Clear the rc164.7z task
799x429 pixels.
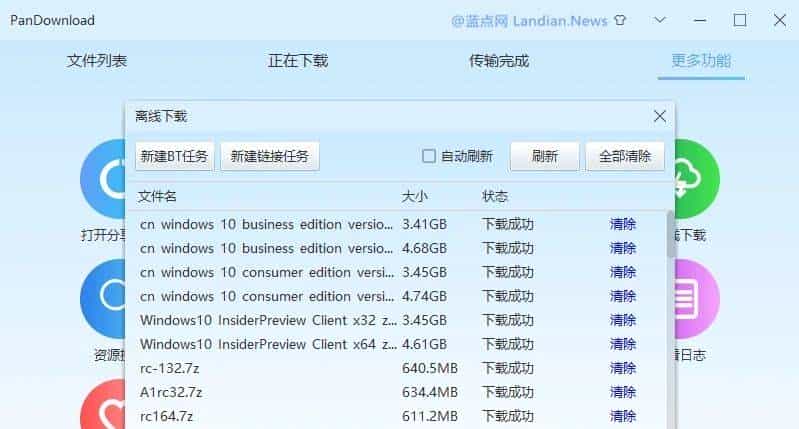[623, 416]
